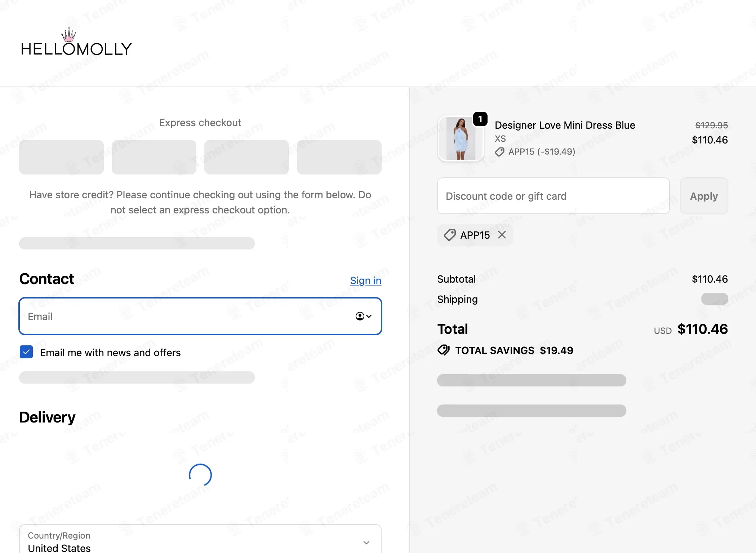Screen dimensions: 756x553
Task: Click the Designer Love Mini Dress Blue title
Action: click(565, 125)
